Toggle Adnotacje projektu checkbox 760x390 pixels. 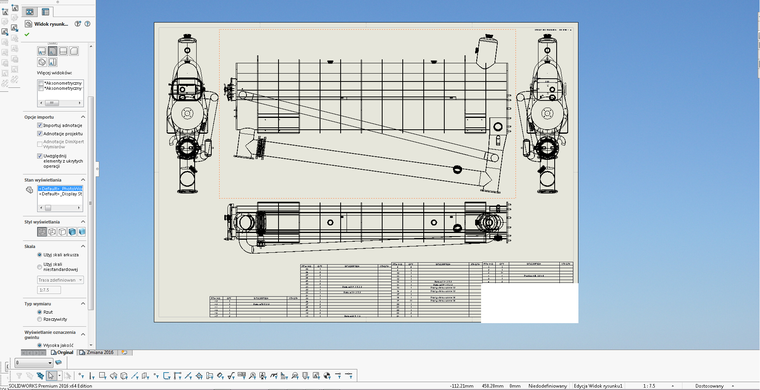pyautogui.click(x=40, y=133)
